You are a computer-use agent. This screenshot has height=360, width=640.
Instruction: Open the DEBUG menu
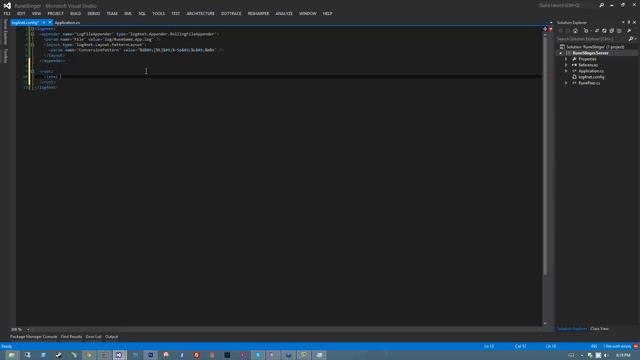pyautogui.click(x=93, y=13)
